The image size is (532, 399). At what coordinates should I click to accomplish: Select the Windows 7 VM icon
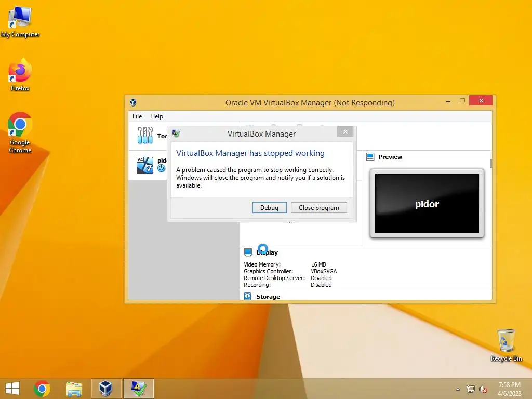(x=144, y=165)
